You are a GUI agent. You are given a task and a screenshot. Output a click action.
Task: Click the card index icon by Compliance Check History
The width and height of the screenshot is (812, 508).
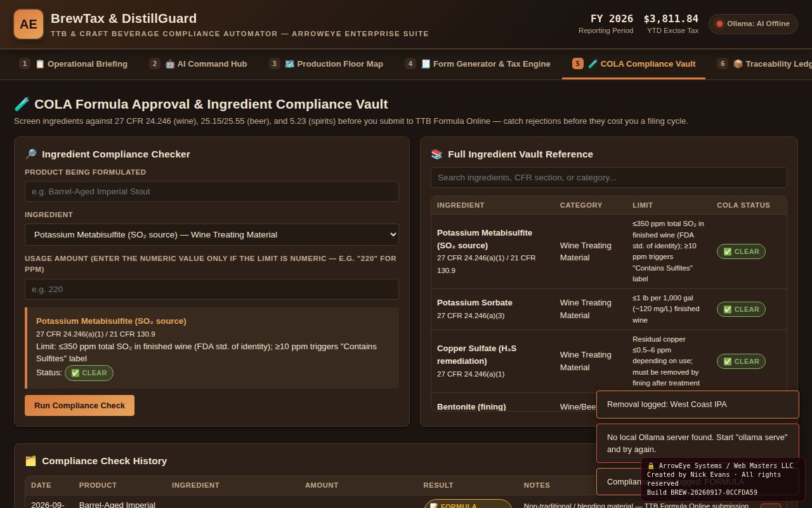30,461
